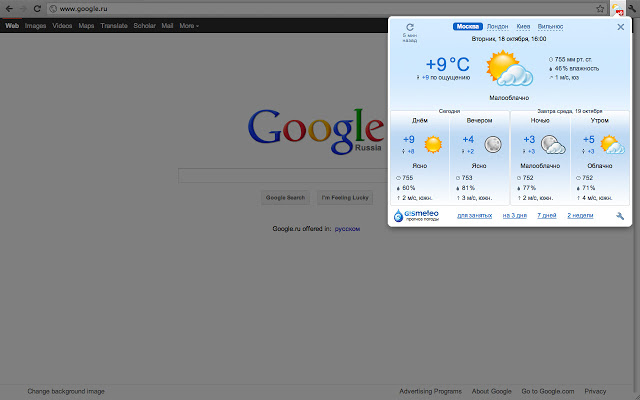
Task: Switch to Вильнюс city tab
Action: click(550, 27)
